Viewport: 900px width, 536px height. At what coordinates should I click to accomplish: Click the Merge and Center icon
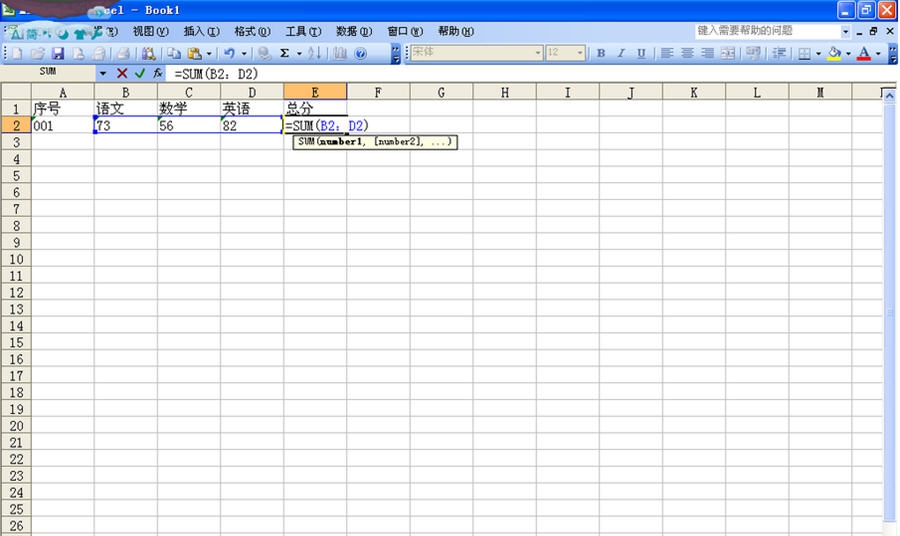coord(728,53)
